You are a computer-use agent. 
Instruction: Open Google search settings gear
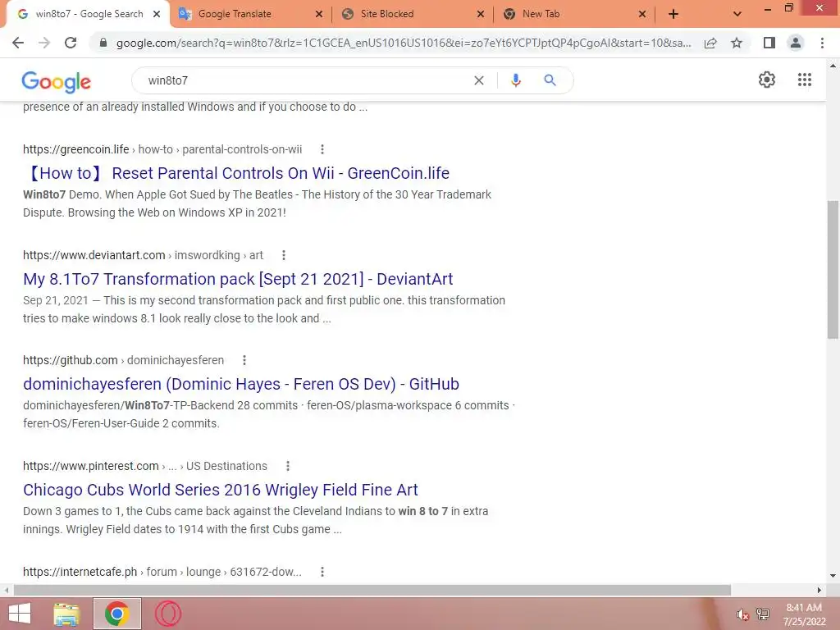(767, 80)
